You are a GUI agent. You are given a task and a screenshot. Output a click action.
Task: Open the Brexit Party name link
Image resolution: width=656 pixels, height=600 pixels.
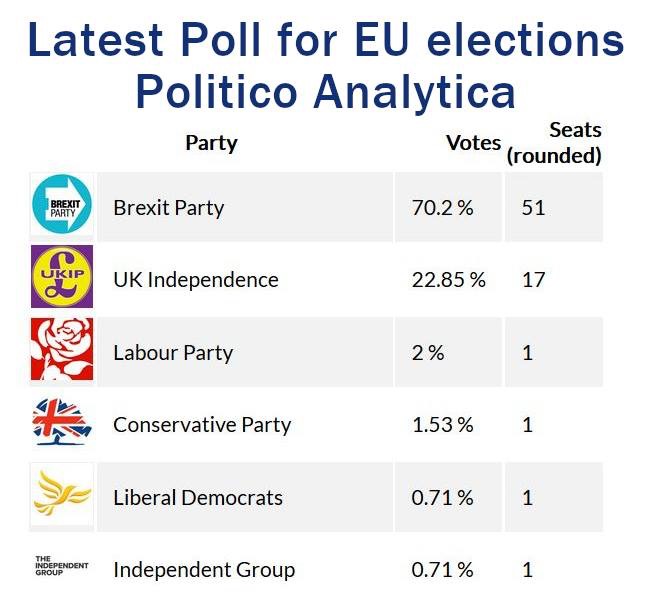[168, 208]
